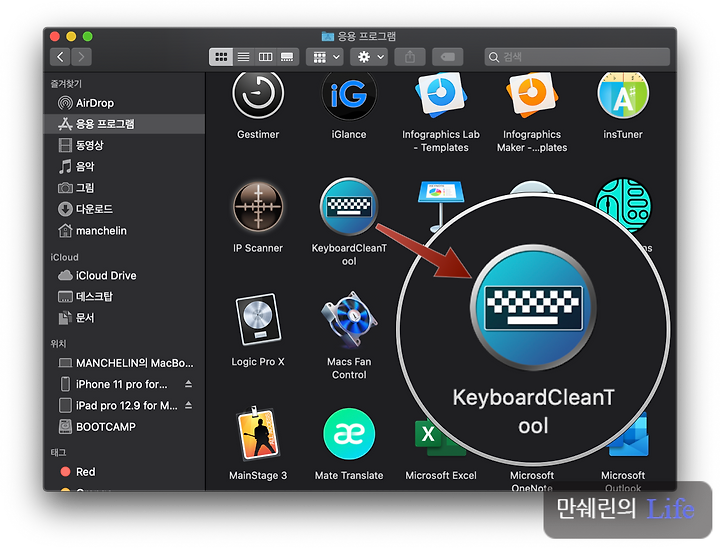Screen dimensions: 720x548
Task: Select Infographics Maker templates app icon
Action: point(532,95)
